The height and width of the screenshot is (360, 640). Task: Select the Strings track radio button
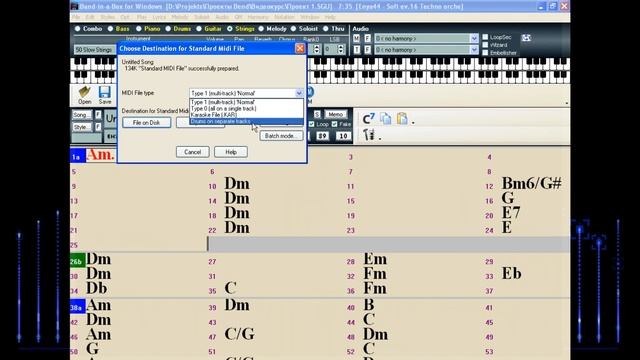click(x=230, y=29)
